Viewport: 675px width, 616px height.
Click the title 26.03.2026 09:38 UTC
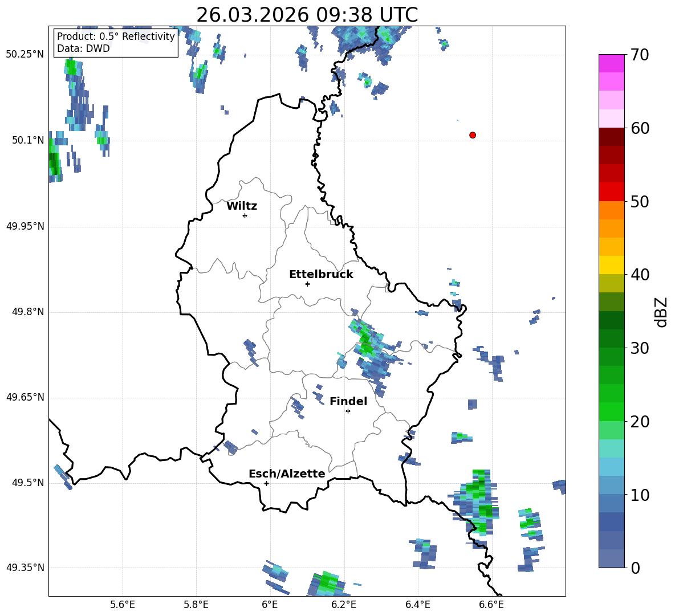coord(307,15)
